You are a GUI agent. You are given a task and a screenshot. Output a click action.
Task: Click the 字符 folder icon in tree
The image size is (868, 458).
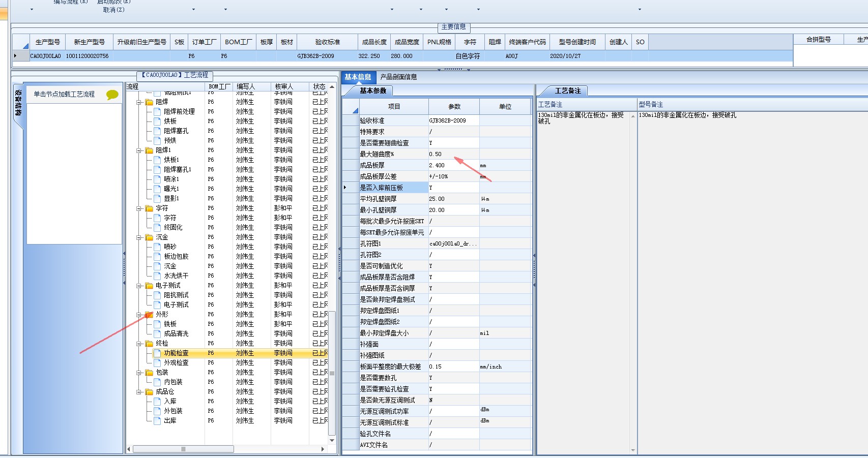coord(150,208)
